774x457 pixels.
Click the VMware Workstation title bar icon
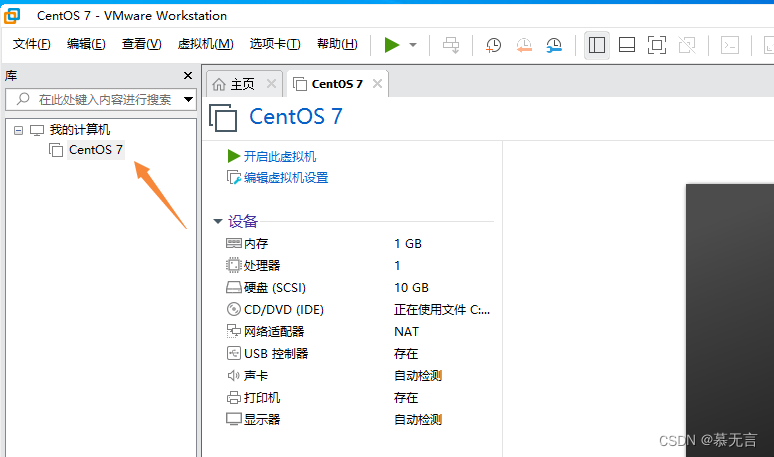pyautogui.click(x=12, y=16)
